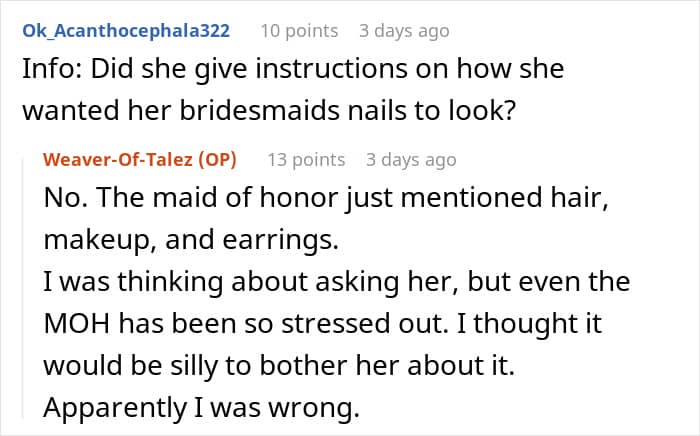
Task: Open the top comment's 3 days ago timestamp
Action: (x=404, y=30)
